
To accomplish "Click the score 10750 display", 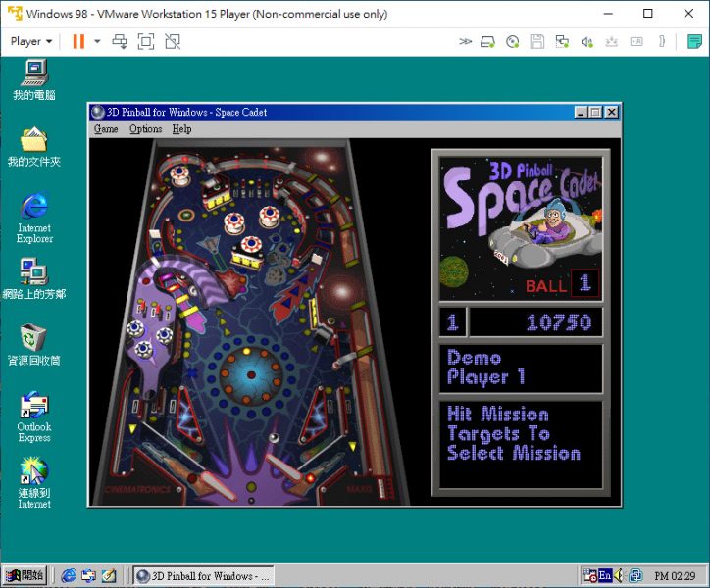I will click(x=536, y=322).
